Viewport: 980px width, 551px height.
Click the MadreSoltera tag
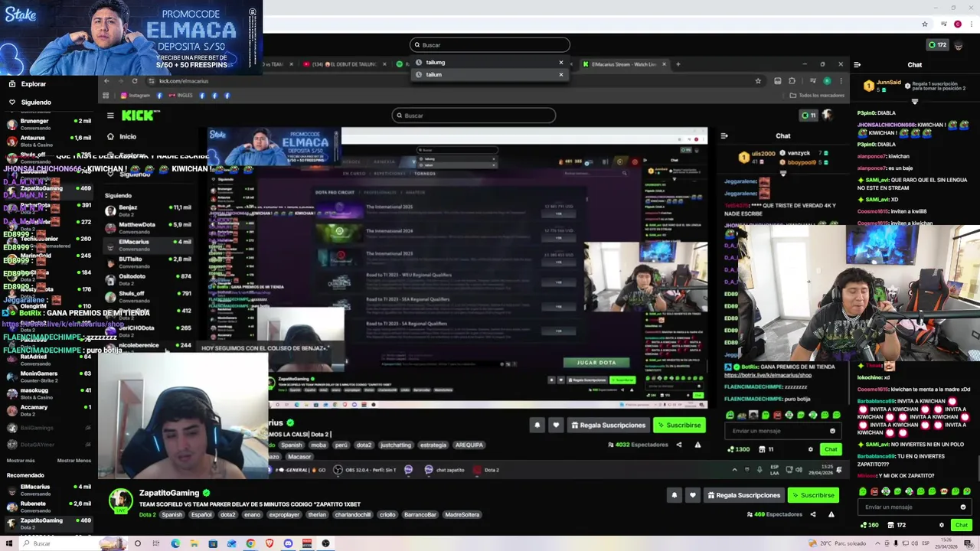pos(462,515)
